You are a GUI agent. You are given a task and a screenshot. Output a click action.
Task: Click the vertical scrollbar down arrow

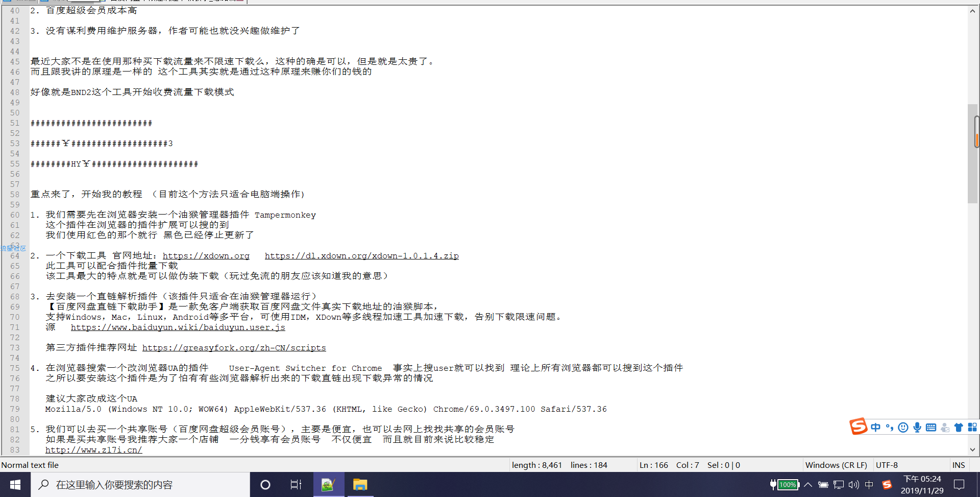973,450
